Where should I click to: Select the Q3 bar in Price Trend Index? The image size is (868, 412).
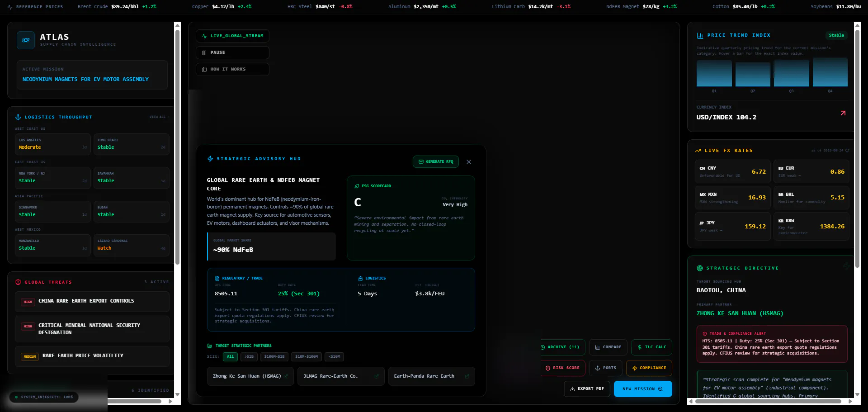coord(792,73)
